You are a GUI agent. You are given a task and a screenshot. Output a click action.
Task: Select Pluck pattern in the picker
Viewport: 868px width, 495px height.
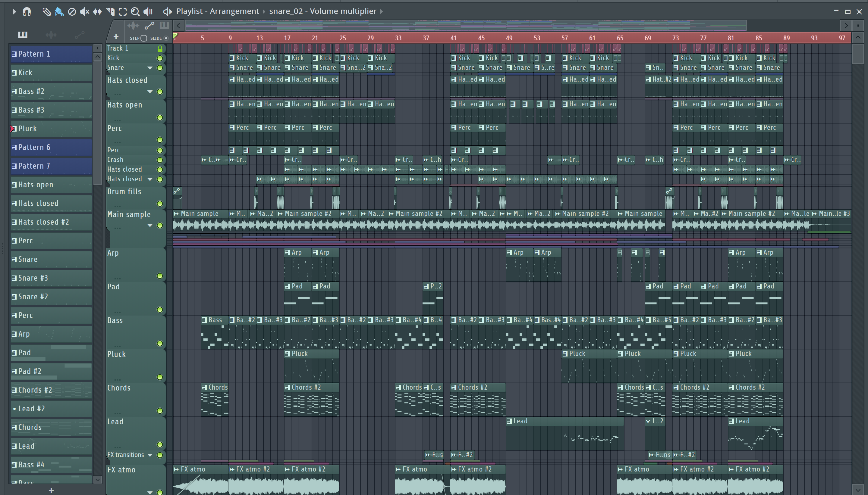(x=51, y=129)
